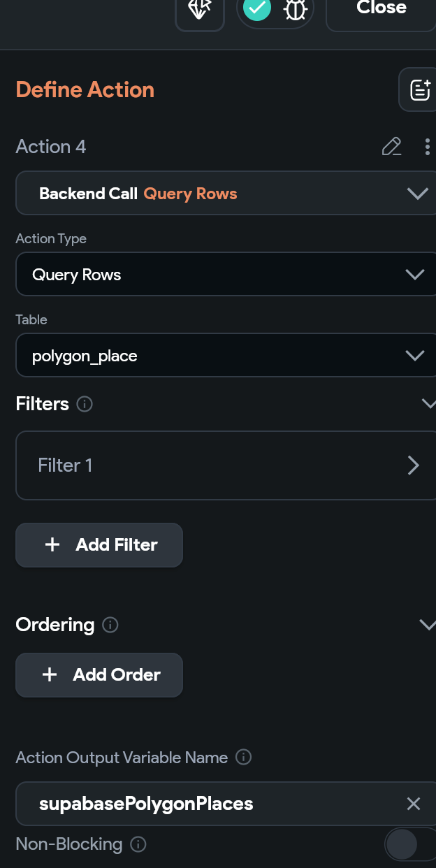
Task: Click the Add Filter button
Action: coord(99,545)
